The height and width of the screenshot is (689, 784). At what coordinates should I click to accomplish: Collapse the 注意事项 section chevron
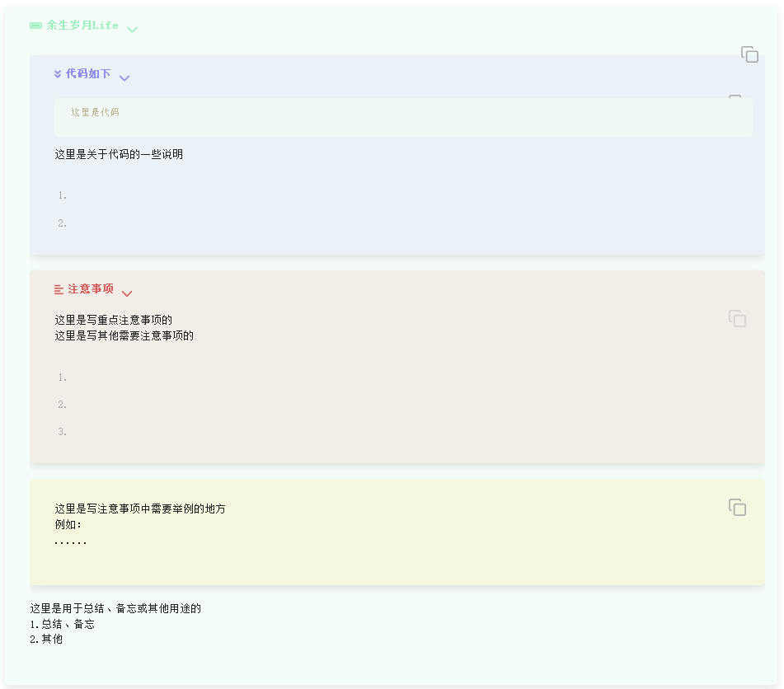click(x=127, y=293)
